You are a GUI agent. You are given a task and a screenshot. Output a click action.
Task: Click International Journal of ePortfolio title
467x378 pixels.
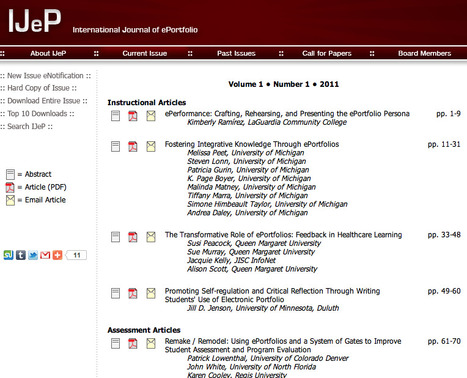point(135,30)
